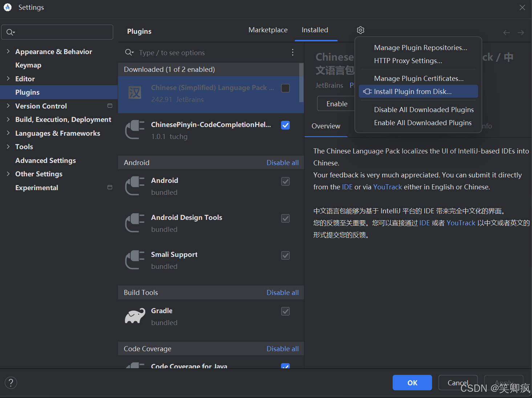The height and width of the screenshot is (398, 532).
Task: Open the Chinese-paragraph YouTrack link
Action: point(461,223)
